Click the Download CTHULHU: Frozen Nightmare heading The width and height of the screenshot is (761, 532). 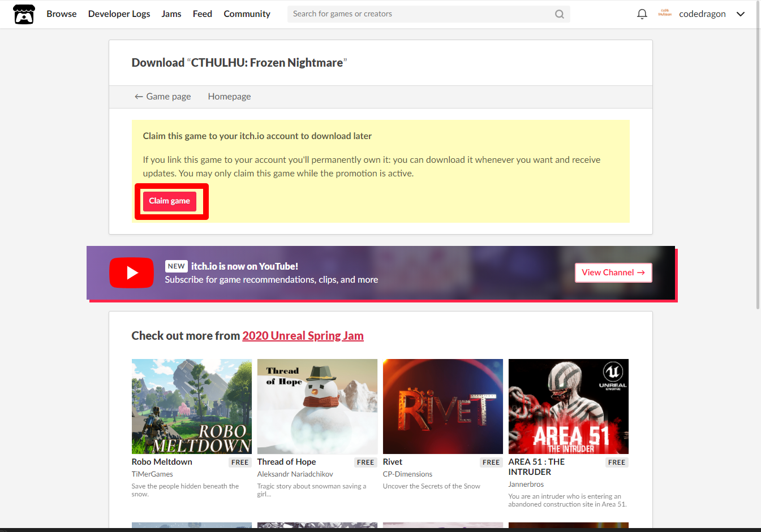coord(239,63)
